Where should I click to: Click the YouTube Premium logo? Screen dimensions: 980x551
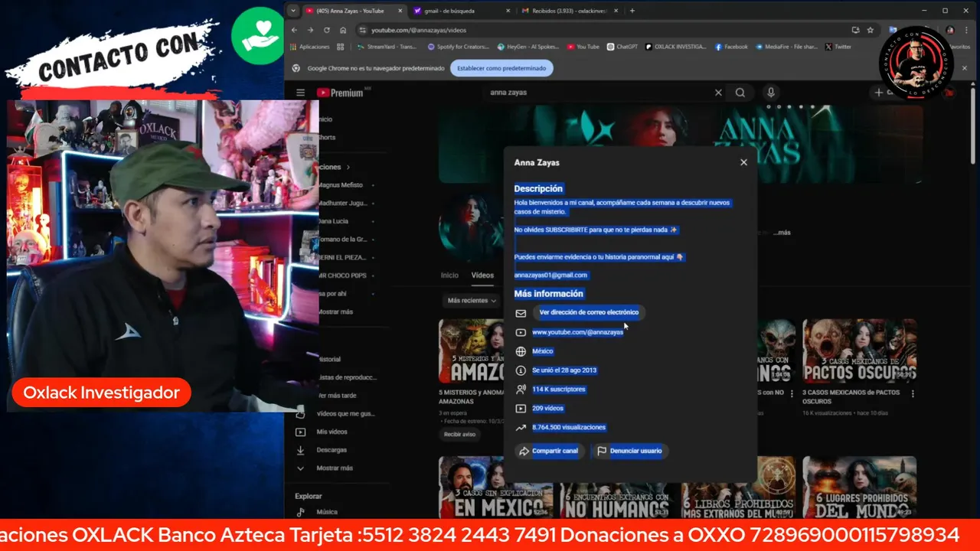(340, 93)
